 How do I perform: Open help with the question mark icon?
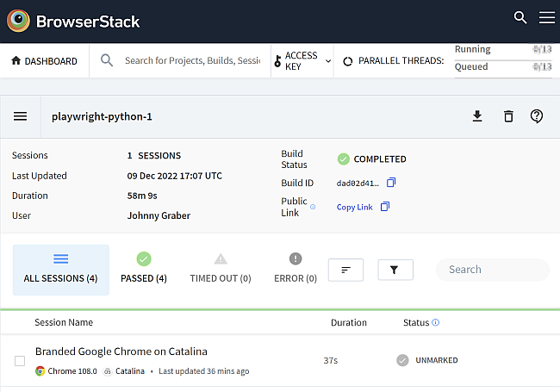(x=537, y=116)
